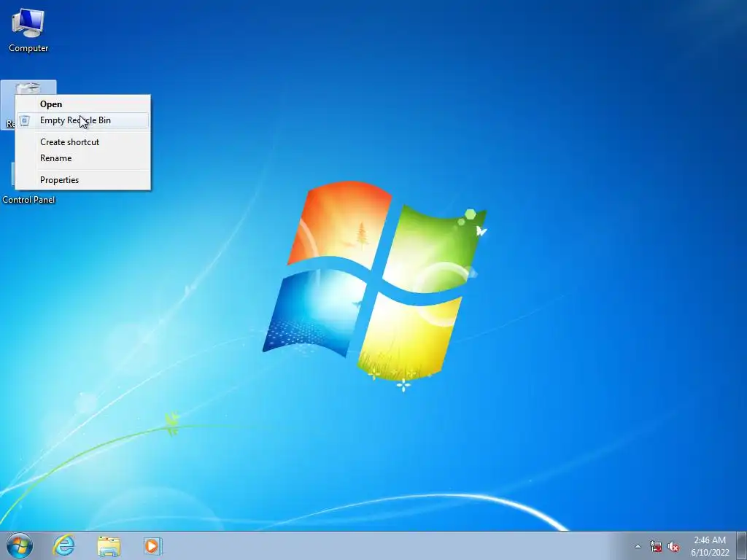Open the clock showing 2:46 AM
This screenshot has height=560, width=747.
[x=710, y=545]
